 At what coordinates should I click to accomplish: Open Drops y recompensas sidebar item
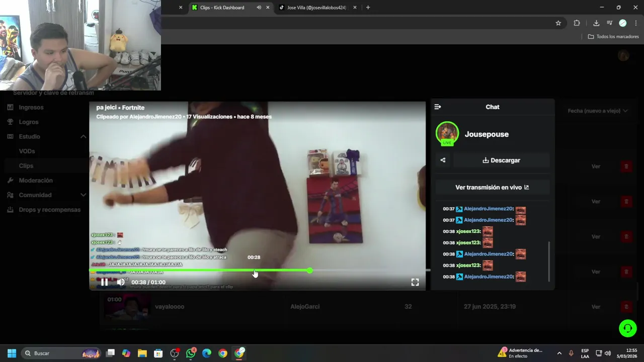(x=50, y=209)
